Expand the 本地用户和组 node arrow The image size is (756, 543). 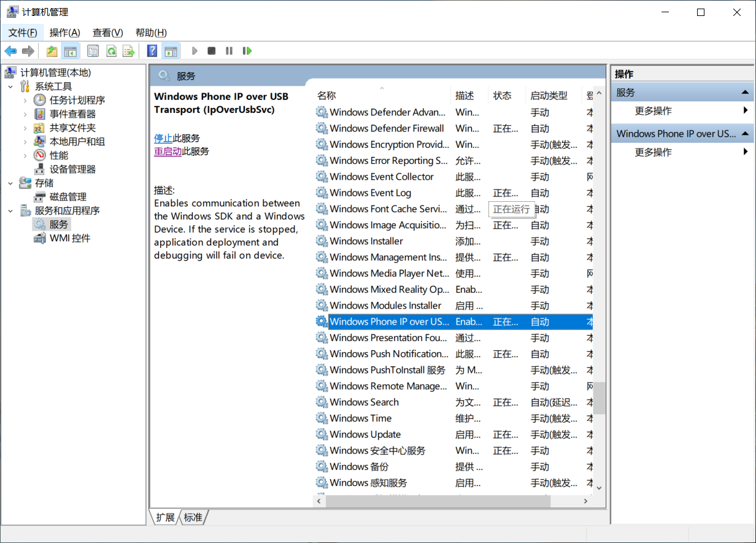[25, 142]
